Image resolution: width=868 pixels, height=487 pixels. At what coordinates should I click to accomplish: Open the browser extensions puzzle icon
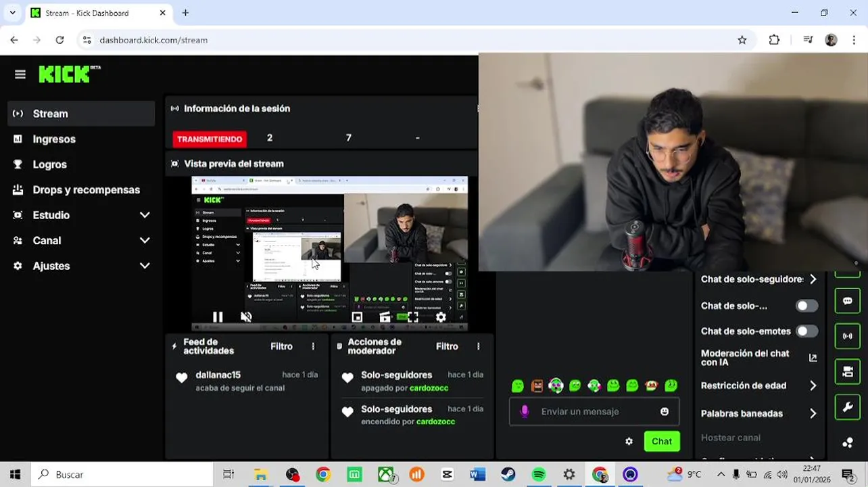(775, 40)
